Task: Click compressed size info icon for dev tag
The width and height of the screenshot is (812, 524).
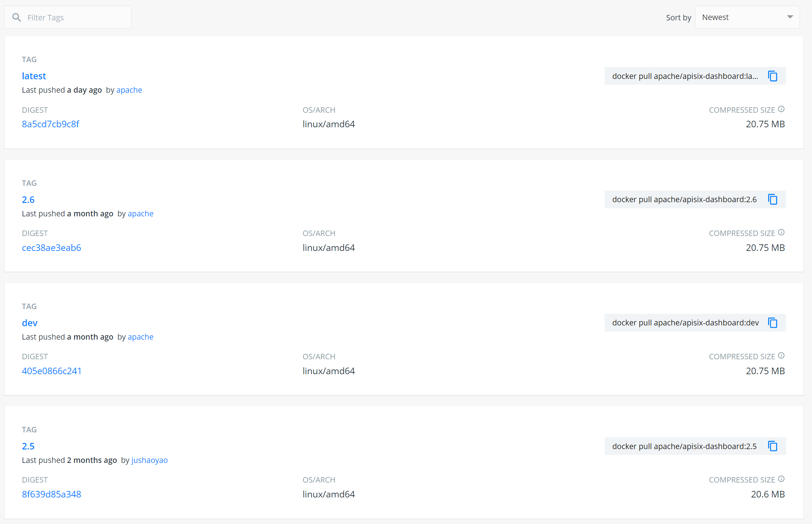Action: coord(781,356)
